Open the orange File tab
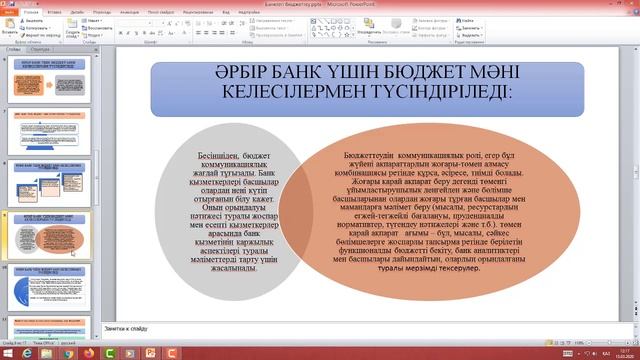640x360 pixels. pyautogui.click(x=9, y=12)
